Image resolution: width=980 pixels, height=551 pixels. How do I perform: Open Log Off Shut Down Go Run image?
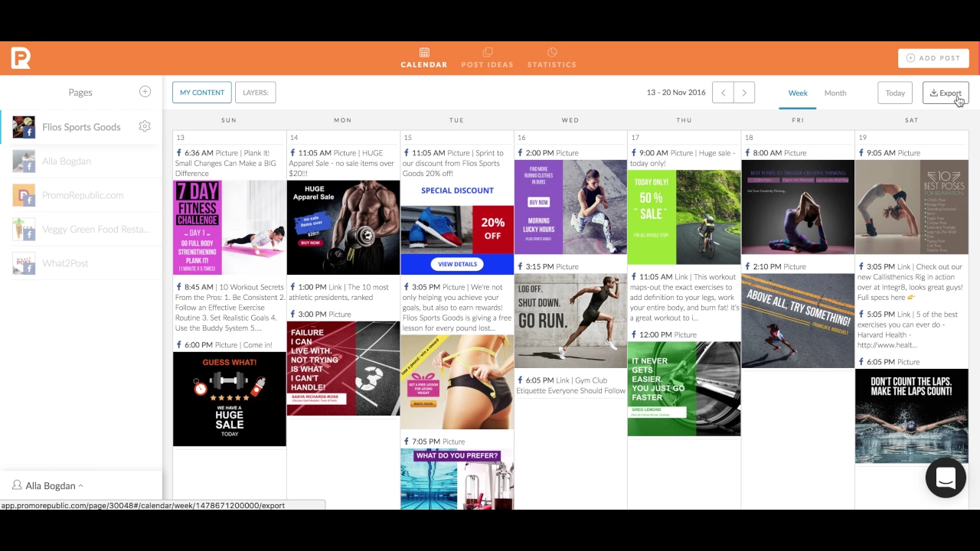tap(570, 321)
